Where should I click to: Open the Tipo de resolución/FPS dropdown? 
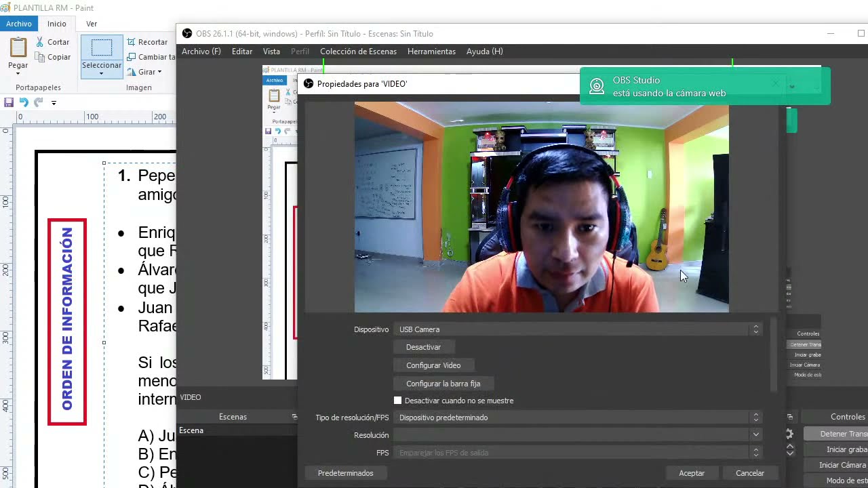[x=577, y=418]
